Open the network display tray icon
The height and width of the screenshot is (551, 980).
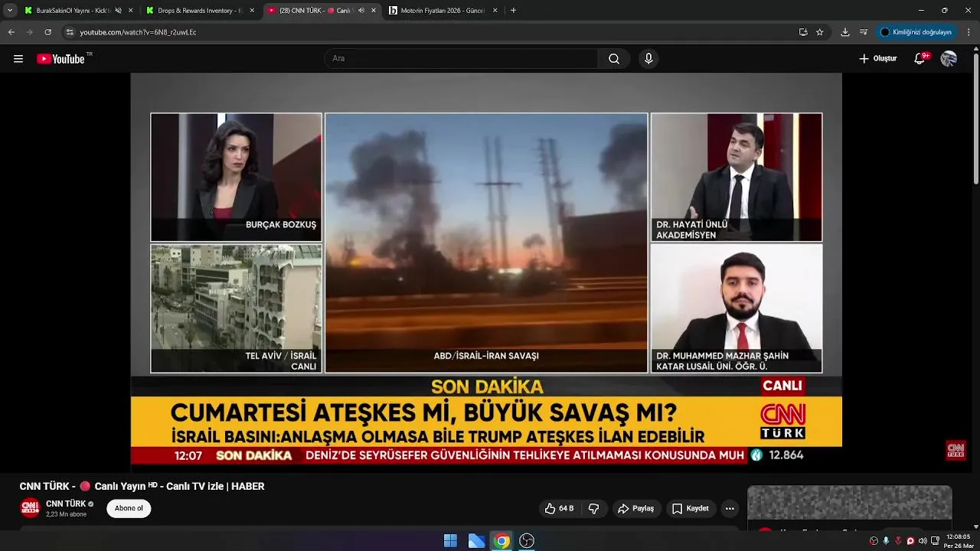pyautogui.click(x=936, y=541)
